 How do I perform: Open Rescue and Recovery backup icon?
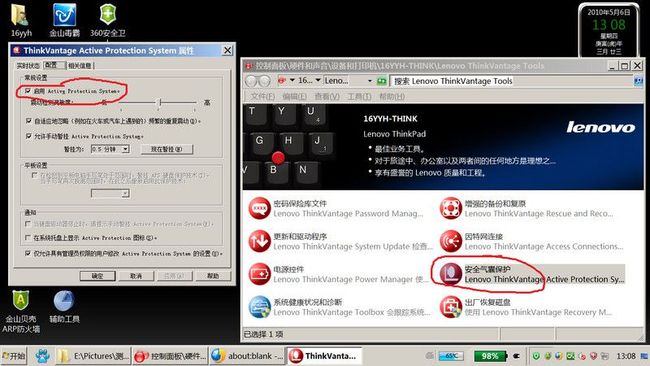tap(451, 208)
